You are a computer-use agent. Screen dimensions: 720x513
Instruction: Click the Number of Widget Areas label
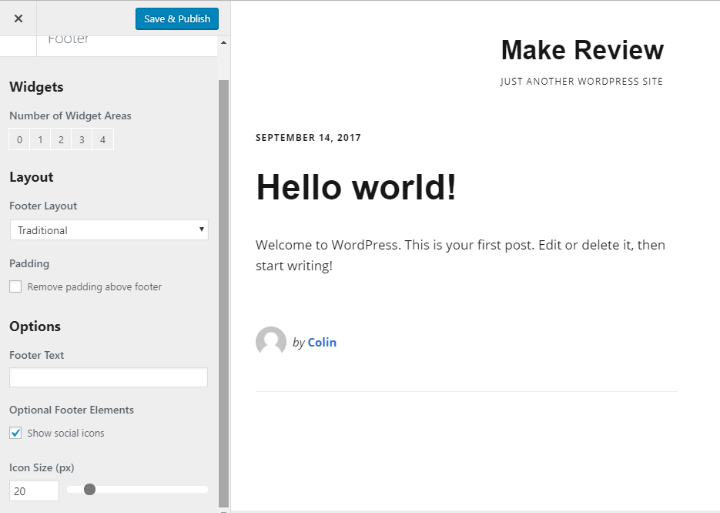(x=70, y=116)
